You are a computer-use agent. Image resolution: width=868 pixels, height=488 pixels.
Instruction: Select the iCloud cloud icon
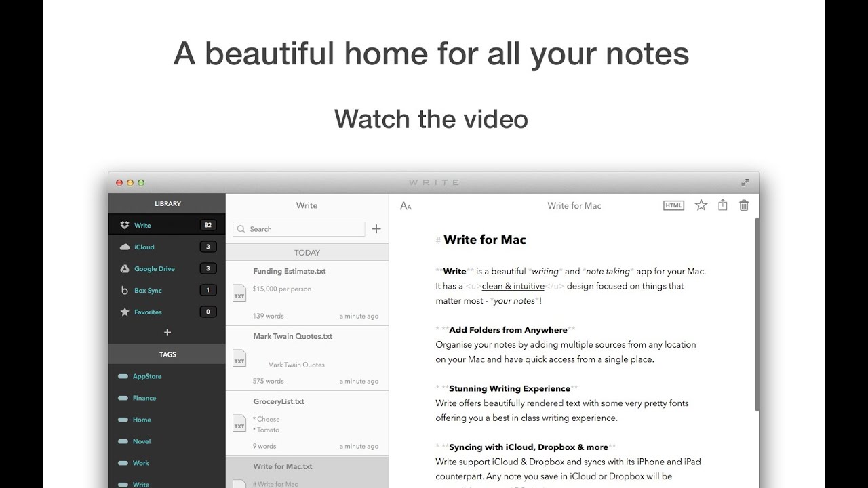pos(124,247)
